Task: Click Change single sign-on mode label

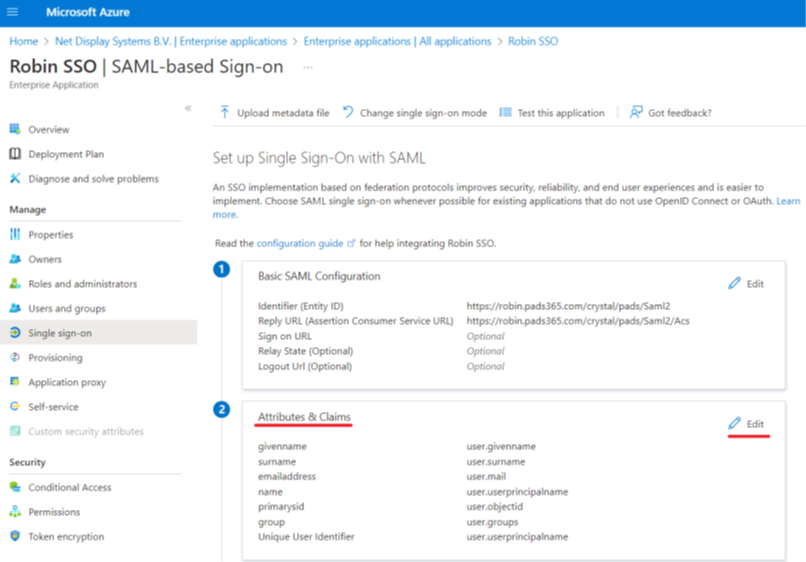Action: [423, 113]
